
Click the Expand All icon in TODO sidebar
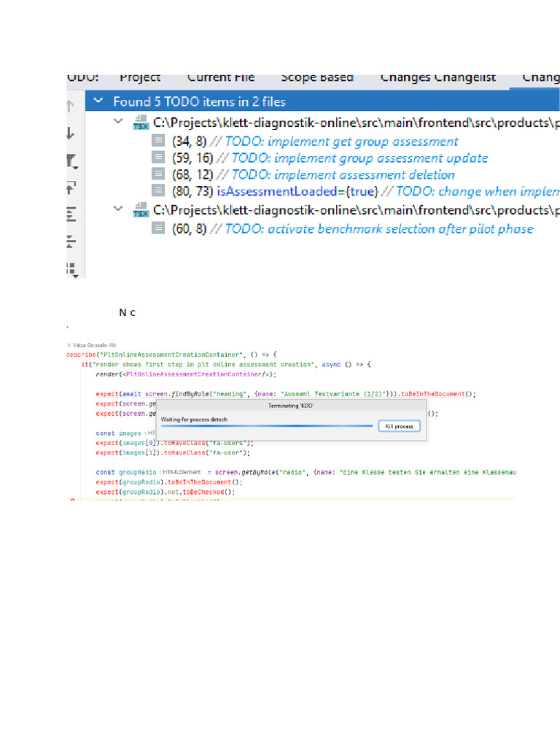[71, 214]
